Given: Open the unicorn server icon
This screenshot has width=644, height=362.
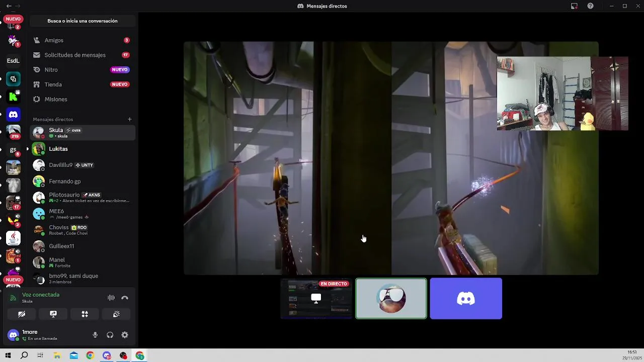Looking at the screenshot, I should [x=13, y=40].
